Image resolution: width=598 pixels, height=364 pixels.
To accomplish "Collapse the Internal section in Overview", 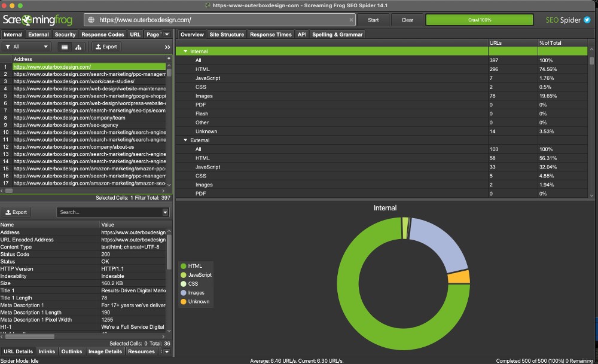I will tap(186, 51).
